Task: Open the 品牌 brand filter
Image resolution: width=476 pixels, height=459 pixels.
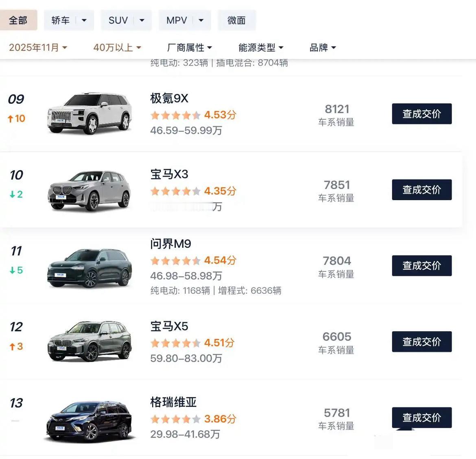Action: (323, 48)
